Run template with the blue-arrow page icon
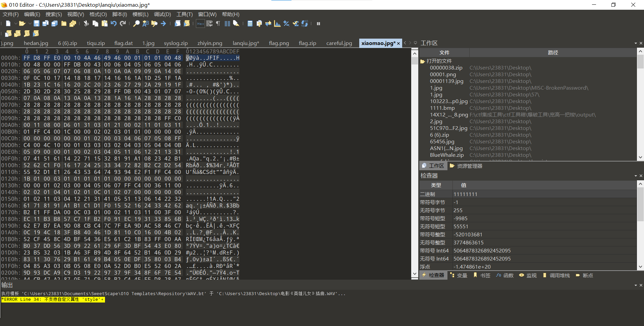Viewport: 644px width, 326px height. point(177,24)
